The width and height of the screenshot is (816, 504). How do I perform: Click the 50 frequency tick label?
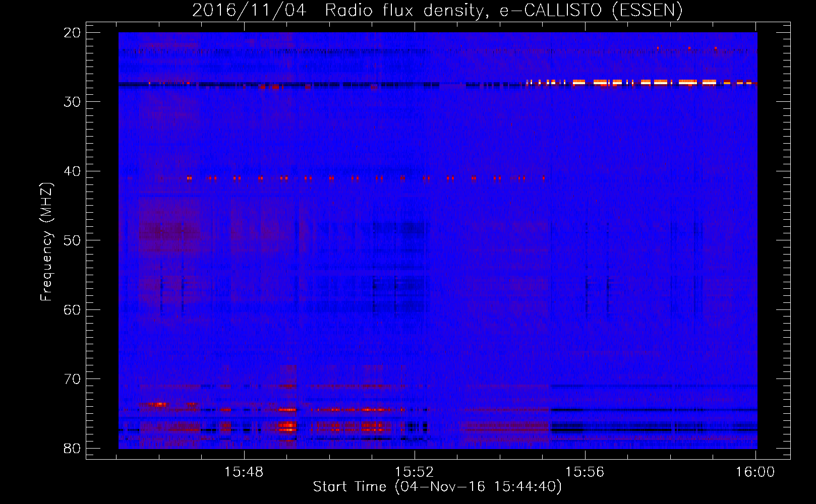coord(73,240)
